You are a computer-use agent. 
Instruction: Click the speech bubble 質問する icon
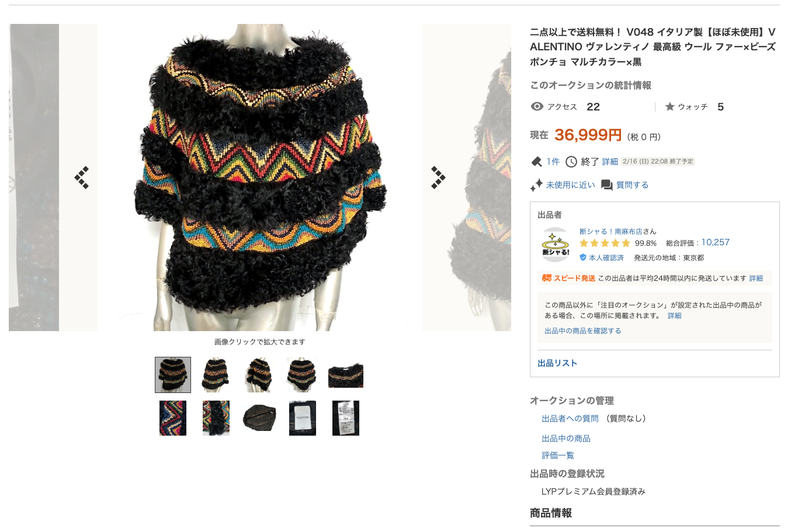tap(607, 185)
